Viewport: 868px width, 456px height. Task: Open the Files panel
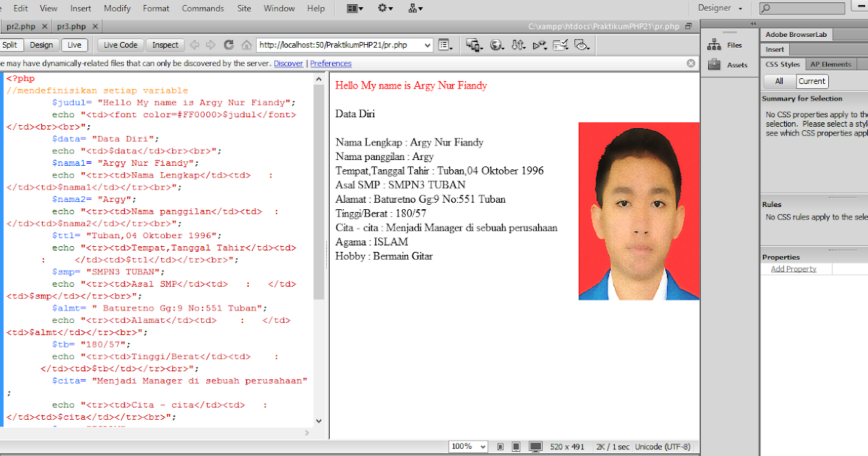(726, 45)
